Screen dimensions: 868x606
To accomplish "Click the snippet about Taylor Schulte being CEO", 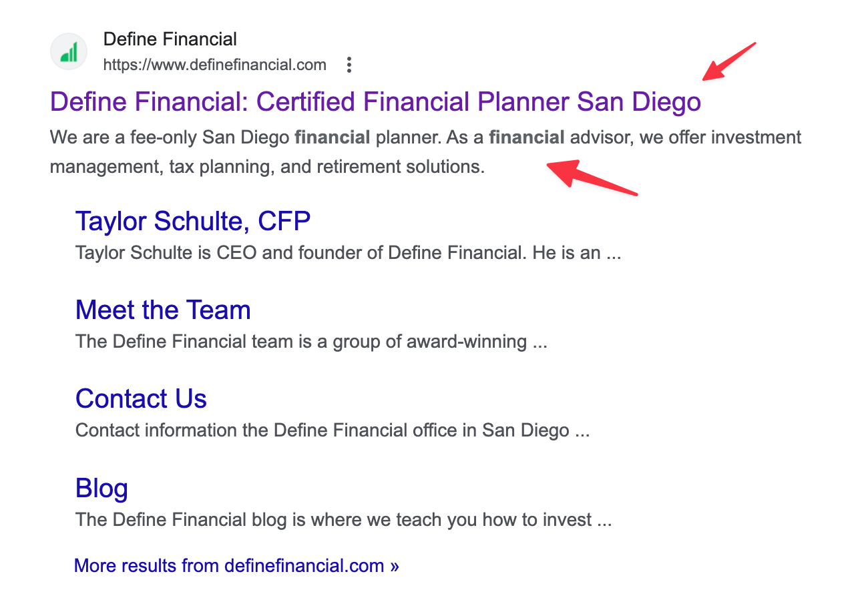I will tap(349, 253).
